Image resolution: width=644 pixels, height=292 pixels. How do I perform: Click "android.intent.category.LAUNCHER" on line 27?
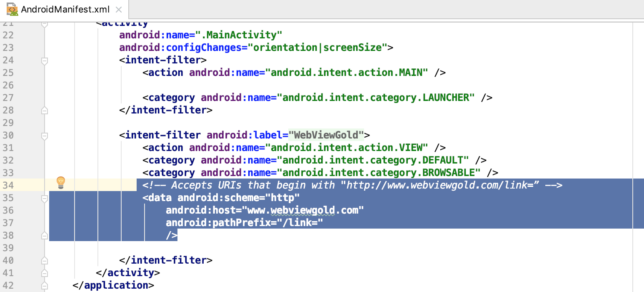(x=376, y=97)
